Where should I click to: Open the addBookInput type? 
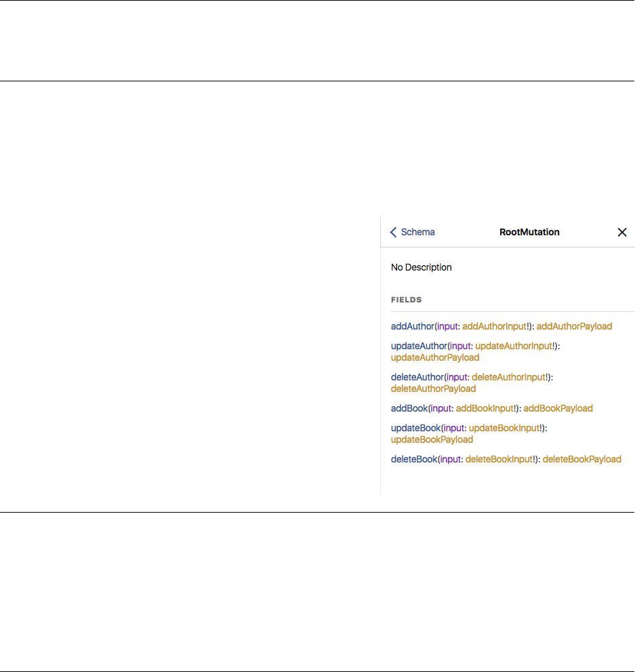click(x=486, y=408)
